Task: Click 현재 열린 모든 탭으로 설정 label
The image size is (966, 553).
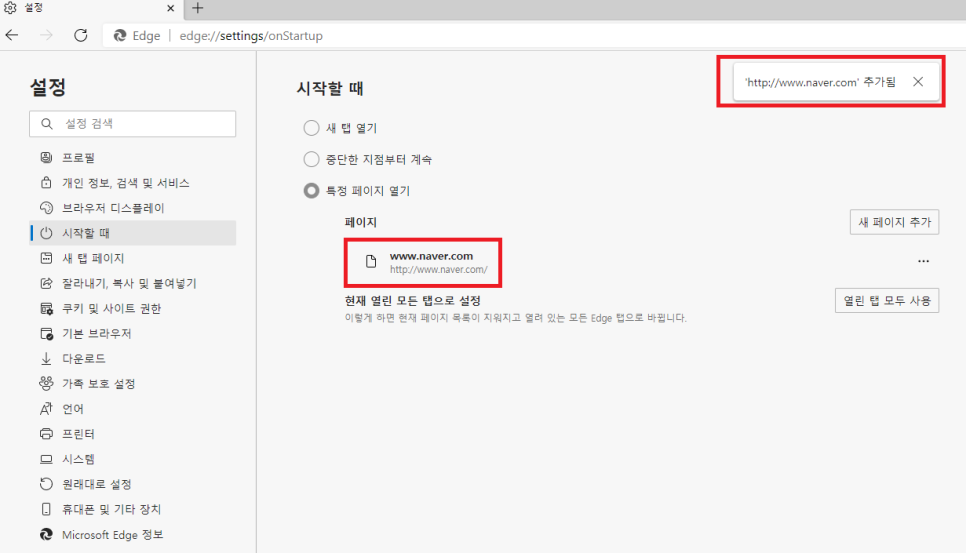Action: (413, 301)
